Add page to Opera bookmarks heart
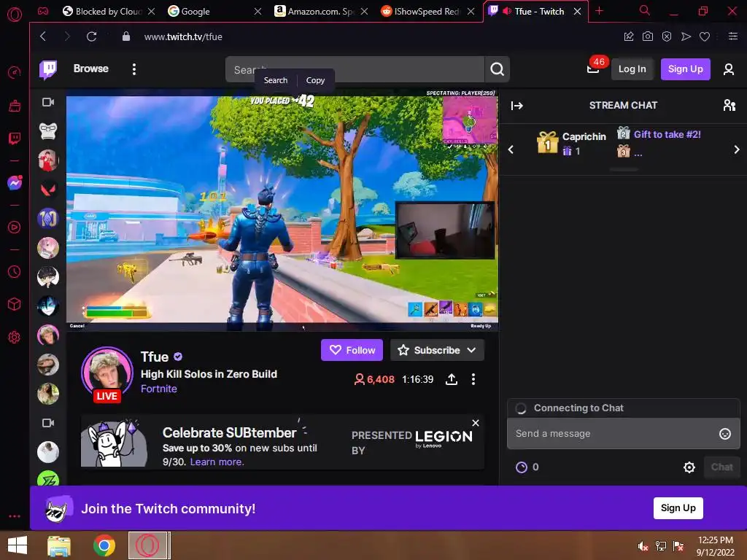This screenshot has height=560, width=747. pos(705,36)
